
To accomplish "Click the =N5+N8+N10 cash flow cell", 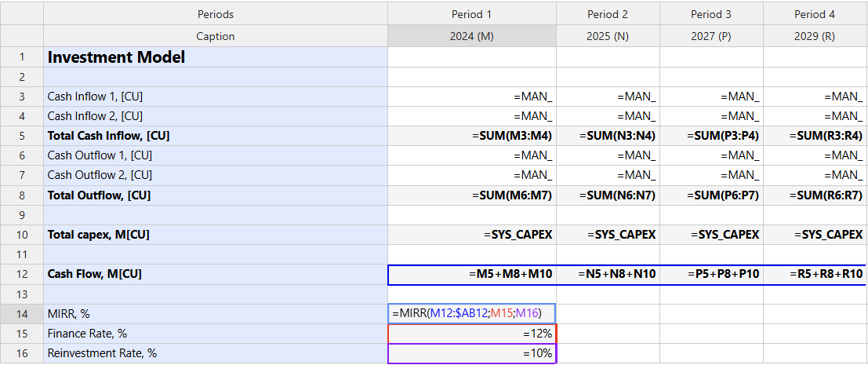I will [608, 274].
